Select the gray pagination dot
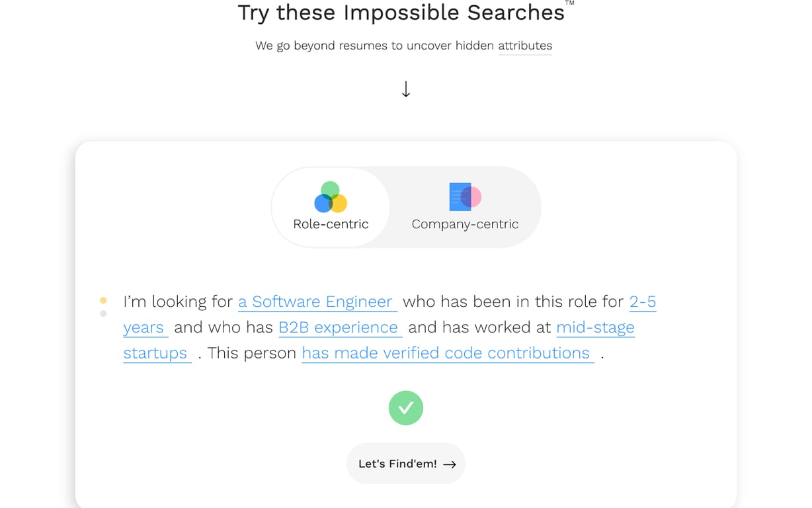Image resolution: width=812 pixels, height=508 pixels. point(103,314)
